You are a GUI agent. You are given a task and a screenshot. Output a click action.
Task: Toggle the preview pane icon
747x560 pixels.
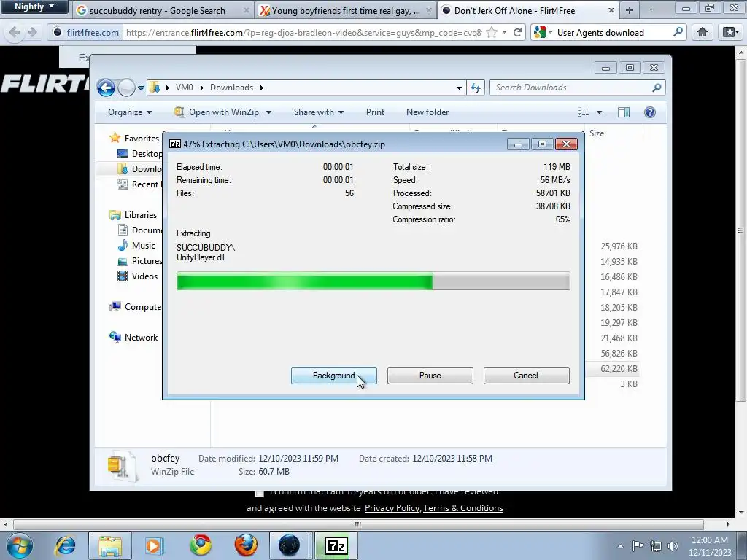[624, 112]
